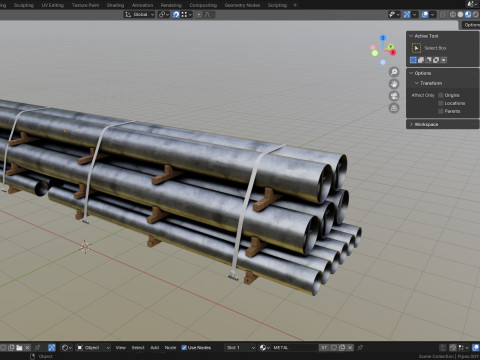Image resolution: width=480 pixels, height=360 pixels.
Task: Choose Intersect Selection mode icon
Action: (x=444, y=60)
